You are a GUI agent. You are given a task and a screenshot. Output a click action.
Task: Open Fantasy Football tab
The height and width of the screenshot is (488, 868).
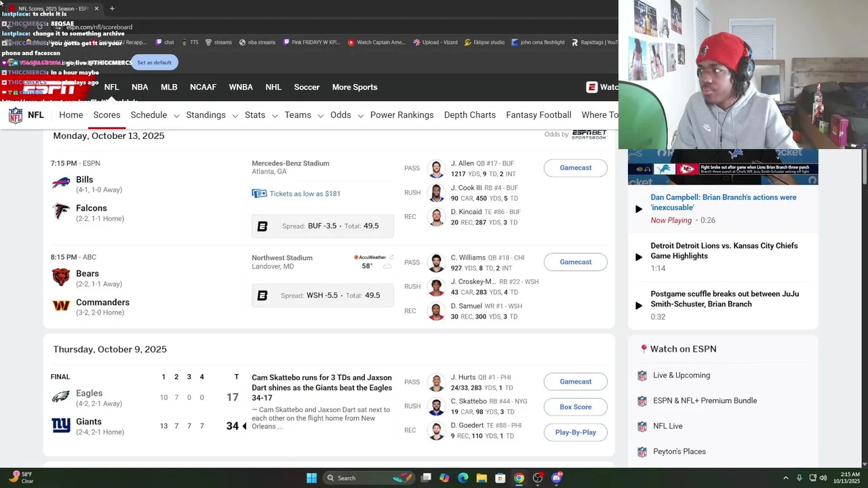(538, 115)
